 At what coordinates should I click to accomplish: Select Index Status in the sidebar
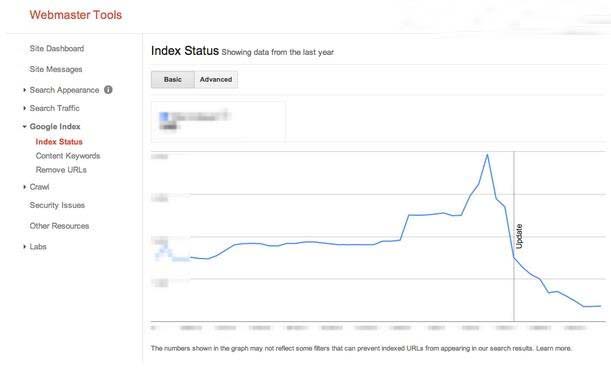click(x=59, y=142)
